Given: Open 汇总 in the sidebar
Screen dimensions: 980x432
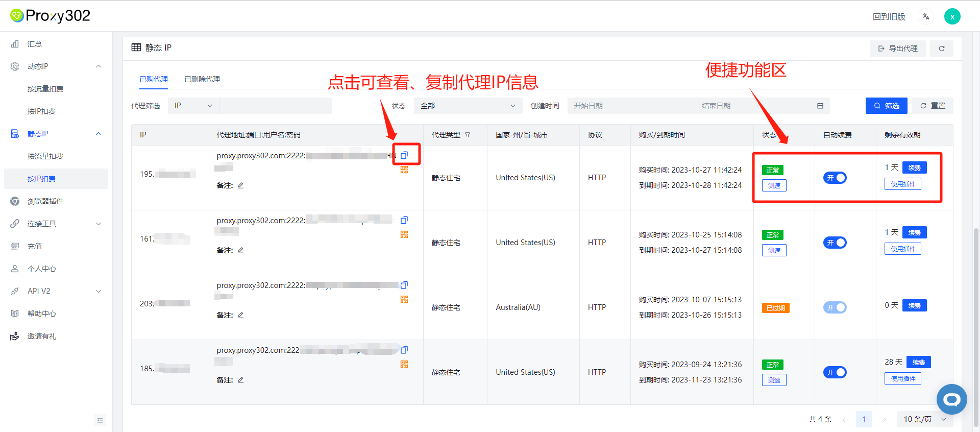Looking at the screenshot, I should pos(56,44).
